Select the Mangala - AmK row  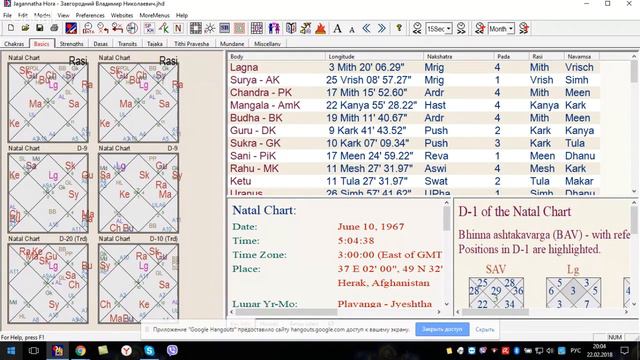[413, 105]
